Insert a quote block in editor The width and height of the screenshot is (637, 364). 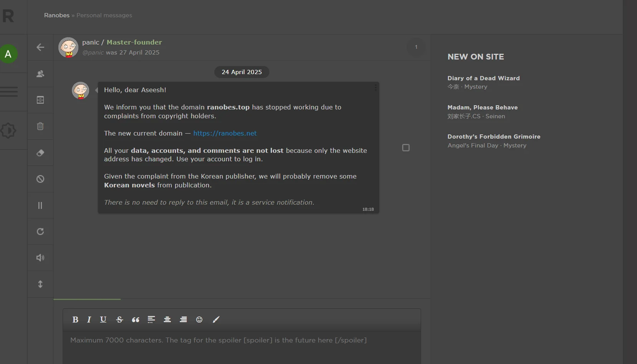point(136,319)
